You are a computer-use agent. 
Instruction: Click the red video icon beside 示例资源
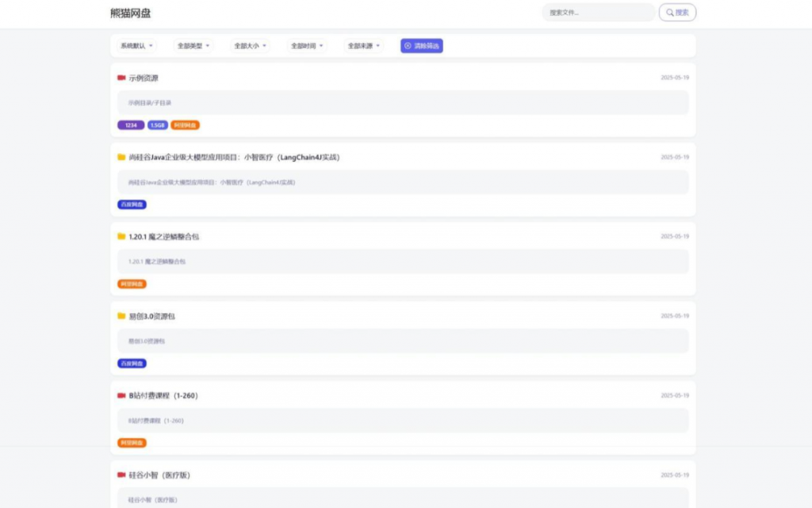click(121, 78)
